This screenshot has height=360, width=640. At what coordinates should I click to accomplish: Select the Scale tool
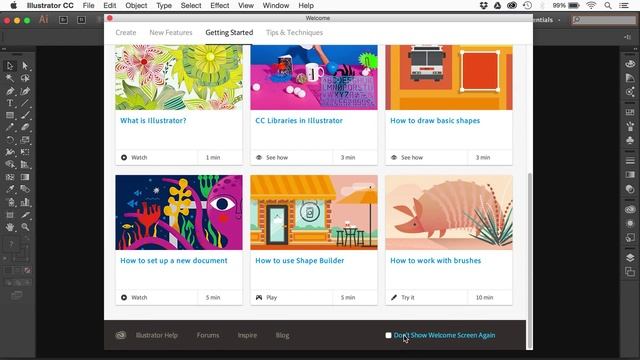pos(25,140)
